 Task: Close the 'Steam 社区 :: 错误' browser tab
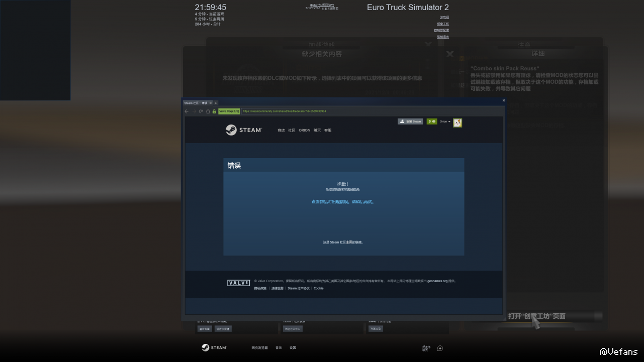click(x=211, y=103)
